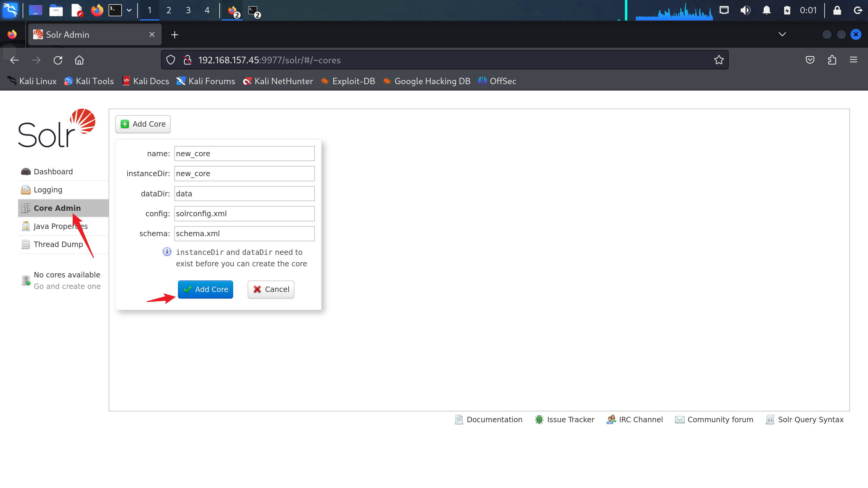868x488 pixels.
Task: Open the Documentation footer link
Action: [x=494, y=420]
